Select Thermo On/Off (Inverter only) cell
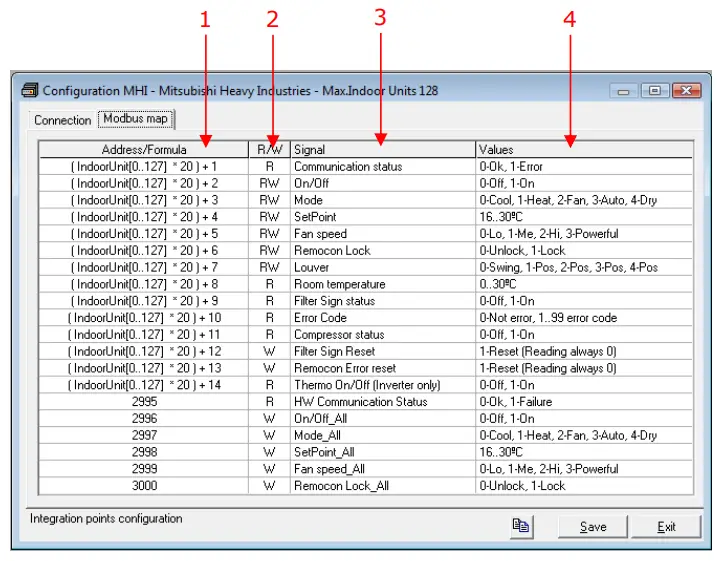This screenshot has width=719, height=561. 383,385
